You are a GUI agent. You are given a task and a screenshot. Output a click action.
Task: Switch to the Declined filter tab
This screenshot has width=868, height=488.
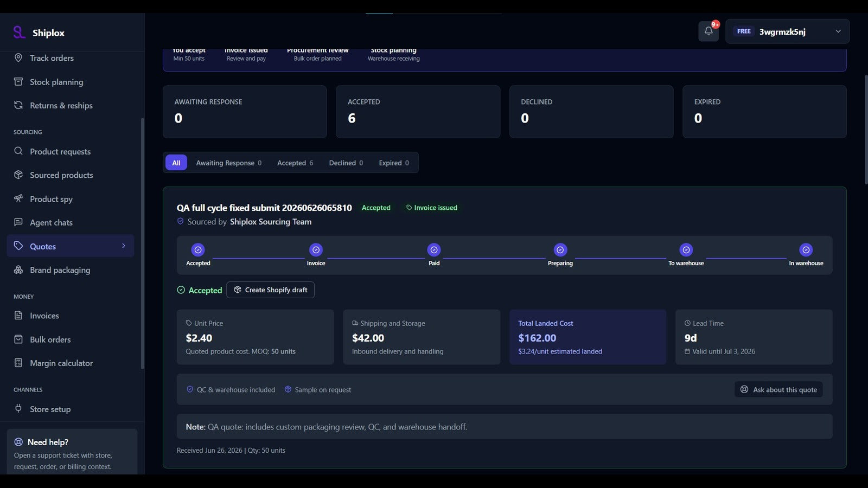pos(346,163)
